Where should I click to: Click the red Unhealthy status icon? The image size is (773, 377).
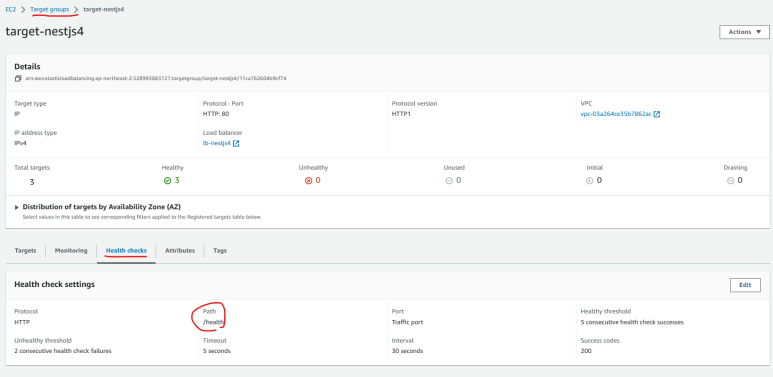[x=309, y=181]
